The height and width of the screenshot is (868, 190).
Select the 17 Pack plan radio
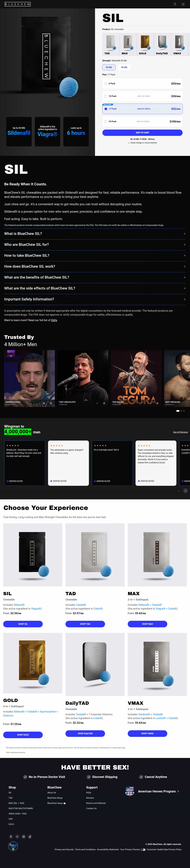[106, 109]
